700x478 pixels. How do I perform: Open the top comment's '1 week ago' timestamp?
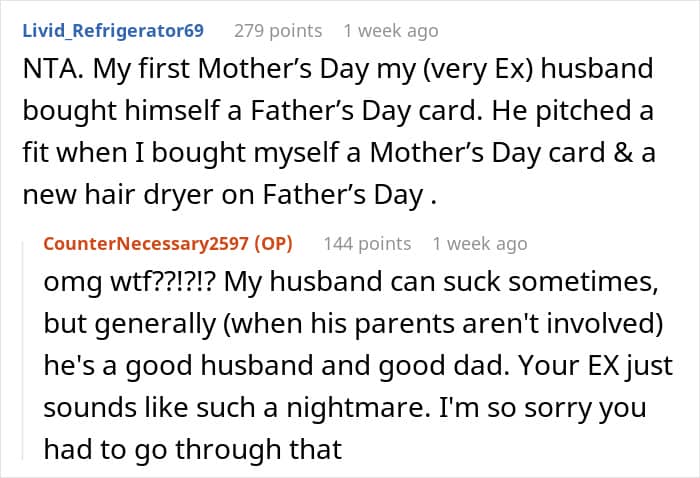[391, 31]
